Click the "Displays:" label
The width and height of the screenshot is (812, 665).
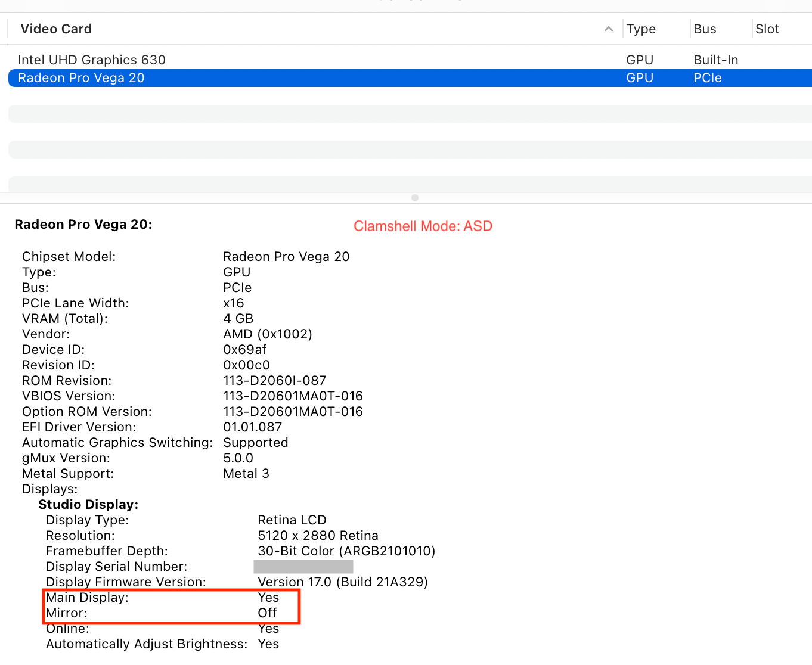(x=49, y=489)
